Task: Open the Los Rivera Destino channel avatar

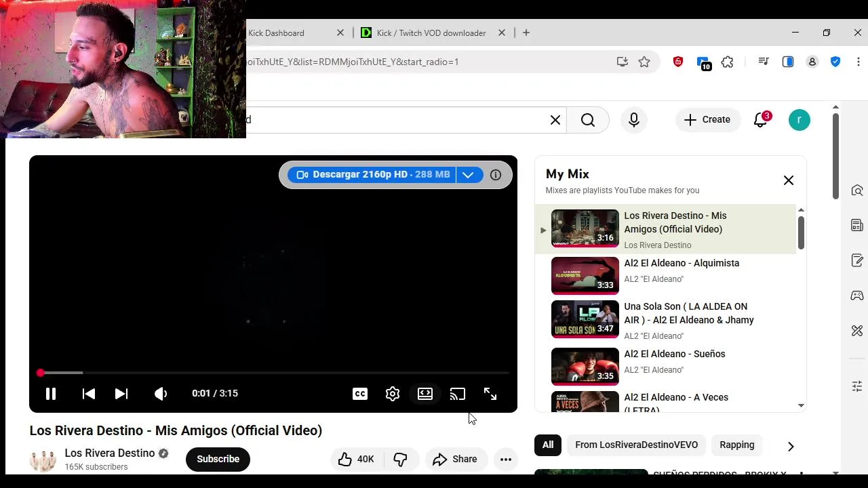Action: pyautogui.click(x=43, y=459)
